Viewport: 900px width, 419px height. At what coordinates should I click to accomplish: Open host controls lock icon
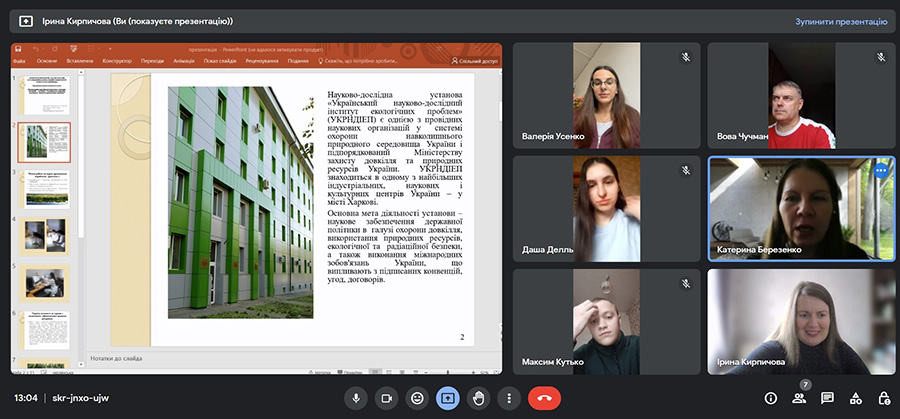pyautogui.click(x=884, y=398)
